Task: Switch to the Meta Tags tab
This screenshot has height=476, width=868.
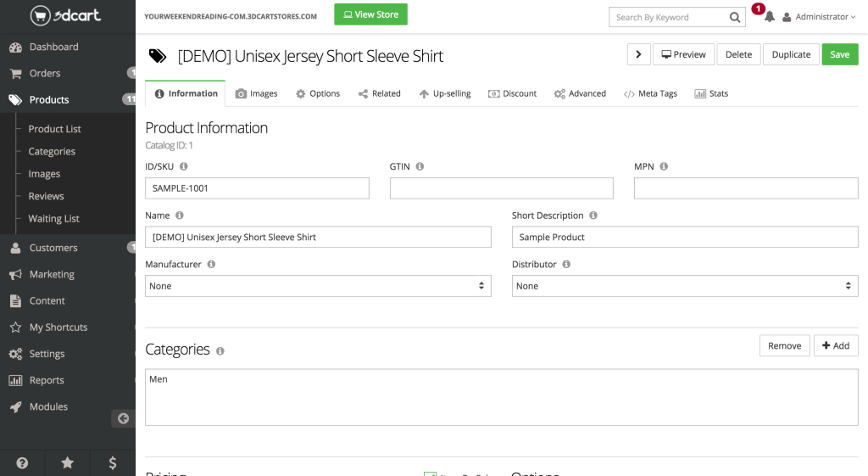Action: click(650, 93)
